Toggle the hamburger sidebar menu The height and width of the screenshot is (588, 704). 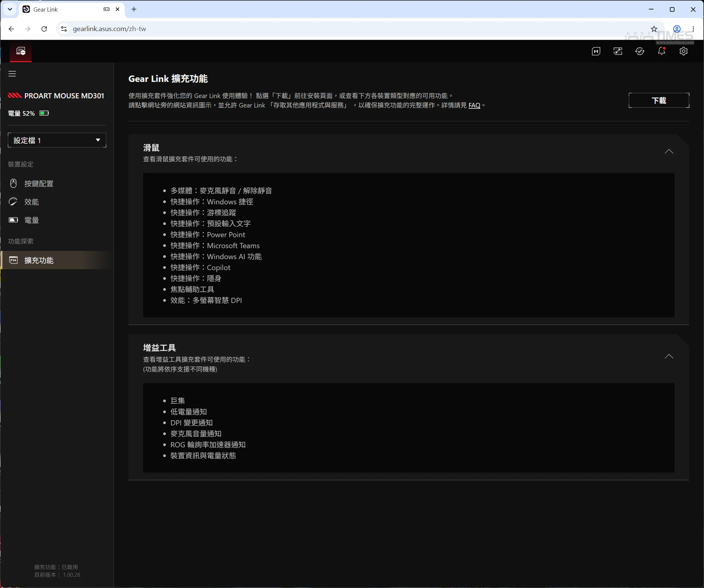[12, 74]
